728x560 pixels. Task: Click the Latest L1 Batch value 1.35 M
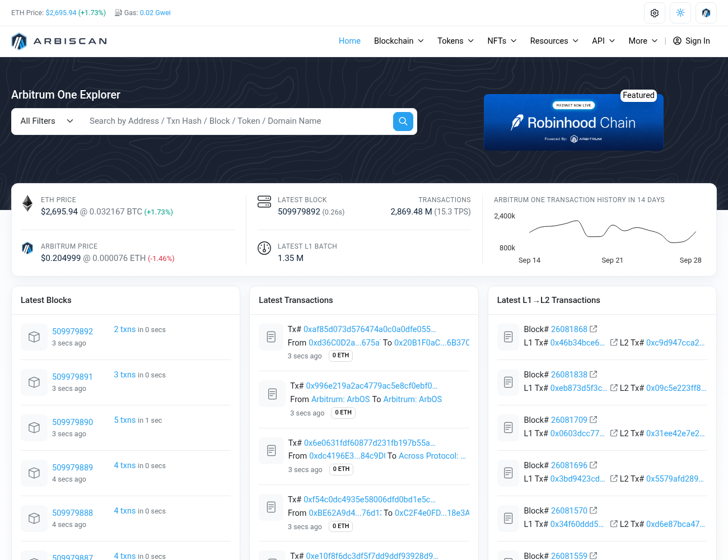[x=291, y=258]
